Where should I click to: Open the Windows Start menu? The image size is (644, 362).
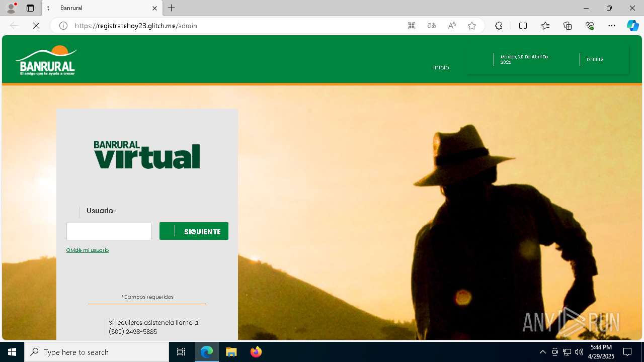[12, 352]
